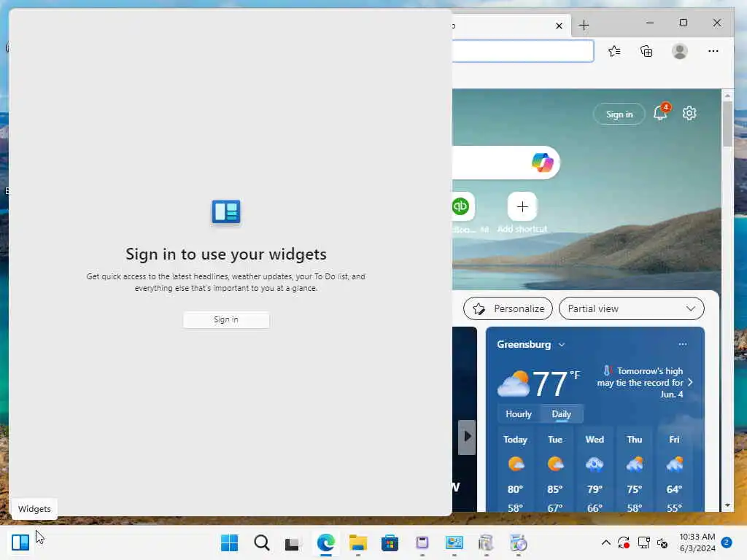Switch weather card to Hourly tab
This screenshot has height=560, width=747.
click(x=519, y=414)
